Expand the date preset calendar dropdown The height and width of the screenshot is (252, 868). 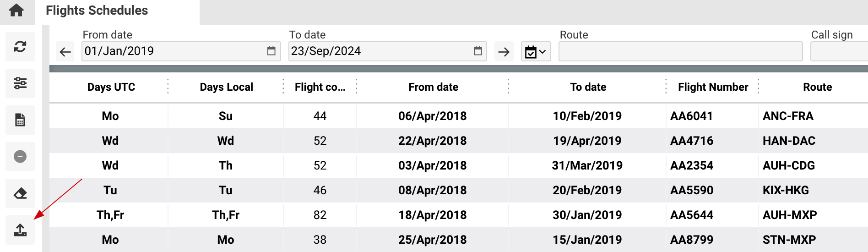536,52
